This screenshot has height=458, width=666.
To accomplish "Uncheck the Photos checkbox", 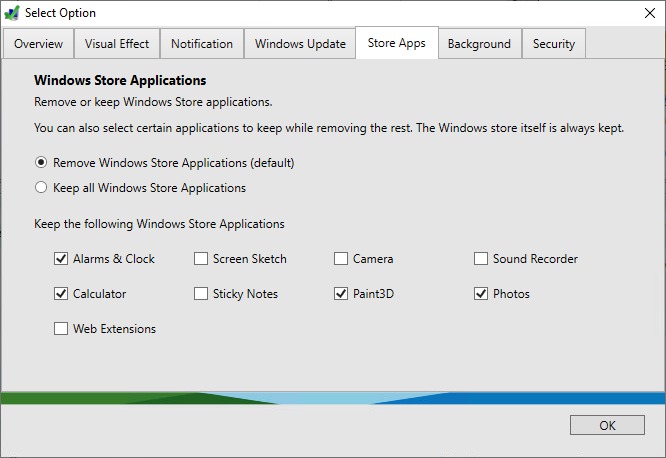I will (x=481, y=294).
